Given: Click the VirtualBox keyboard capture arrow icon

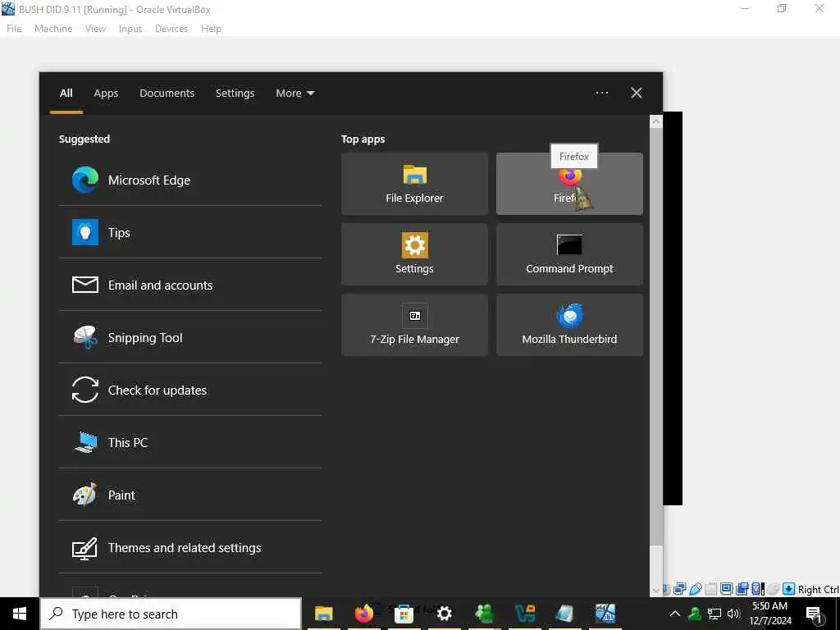Looking at the screenshot, I should 788,589.
